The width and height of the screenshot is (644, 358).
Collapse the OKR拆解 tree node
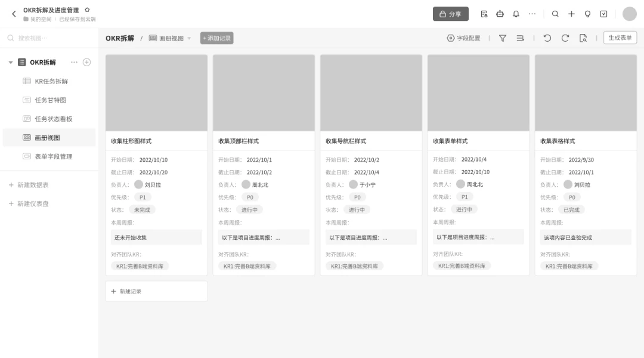(x=11, y=63)
